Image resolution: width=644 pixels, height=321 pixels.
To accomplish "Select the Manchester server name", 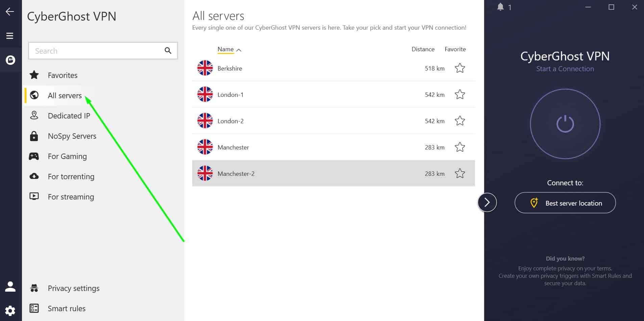I will click(233, 147).
